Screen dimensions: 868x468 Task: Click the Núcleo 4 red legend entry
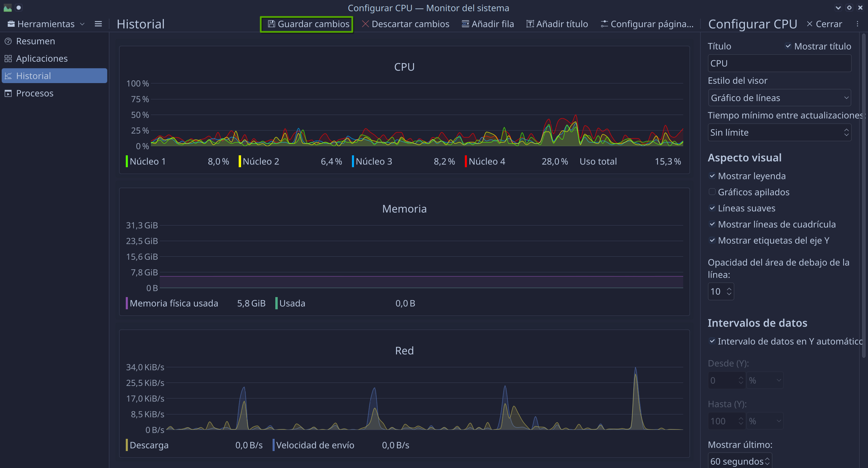coord(487,161)
